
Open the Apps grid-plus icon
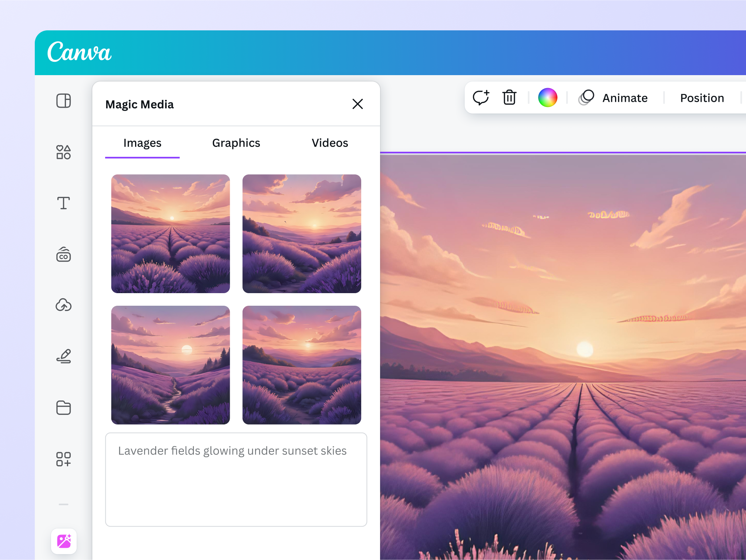click(x=63, y=459)
